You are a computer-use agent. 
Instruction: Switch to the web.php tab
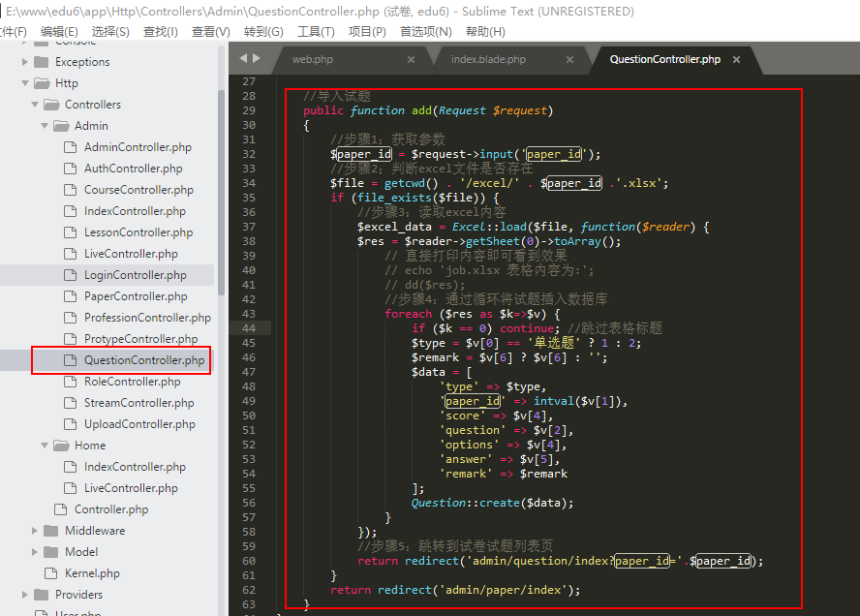point(312,60)
